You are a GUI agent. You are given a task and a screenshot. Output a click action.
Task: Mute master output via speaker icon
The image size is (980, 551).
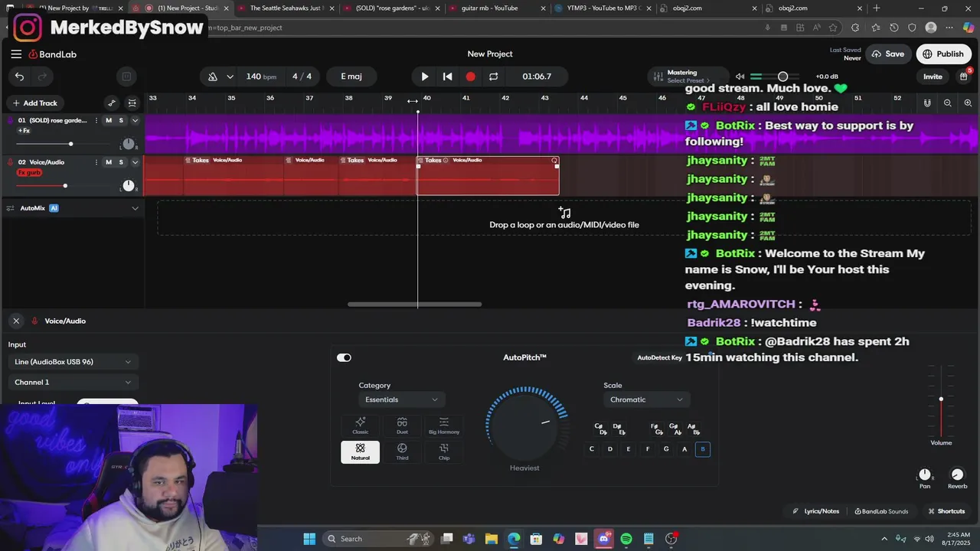pyautogui.click(x=740, y=77)
